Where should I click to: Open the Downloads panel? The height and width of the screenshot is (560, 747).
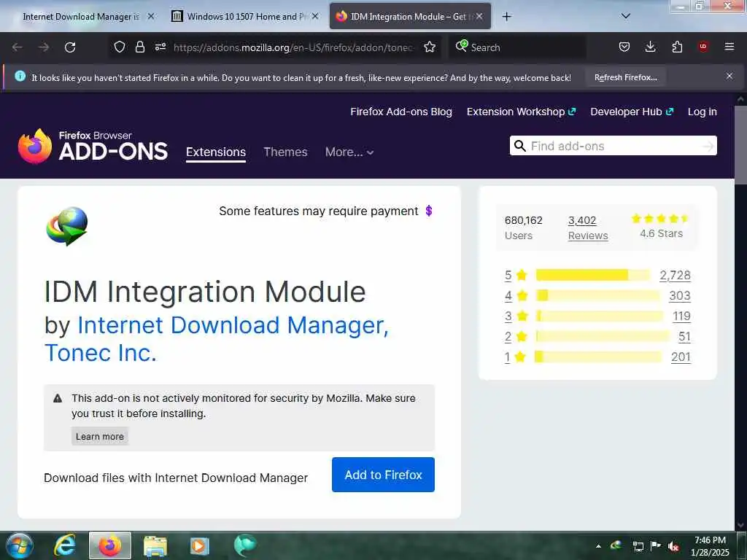(650, 47)
